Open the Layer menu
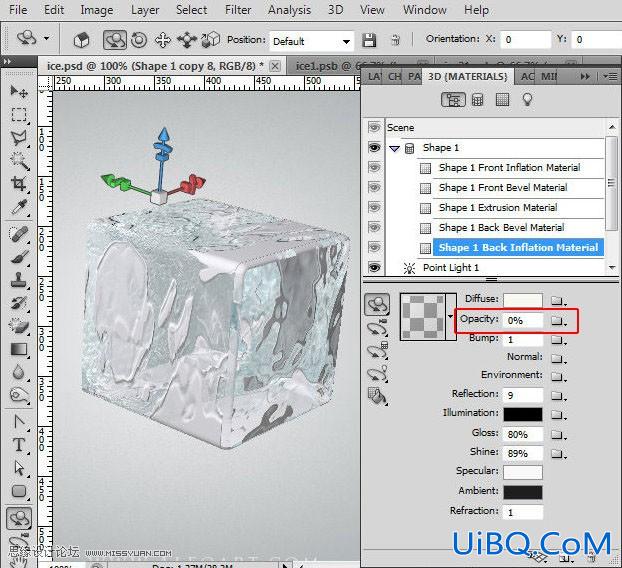Screen dimensions: 622x568 pyautogui.click(x=145, y=10)
